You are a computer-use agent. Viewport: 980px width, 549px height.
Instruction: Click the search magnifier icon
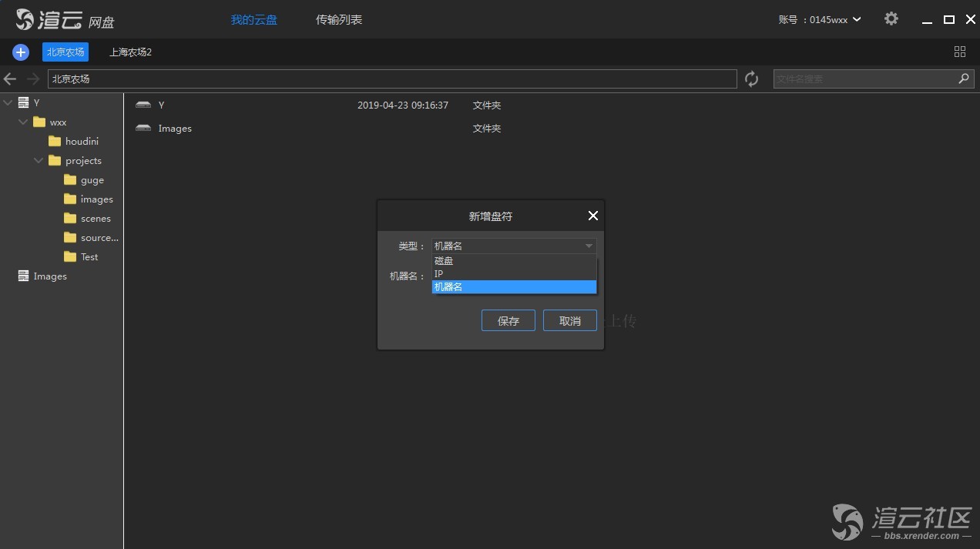click(x=963, y=79)
